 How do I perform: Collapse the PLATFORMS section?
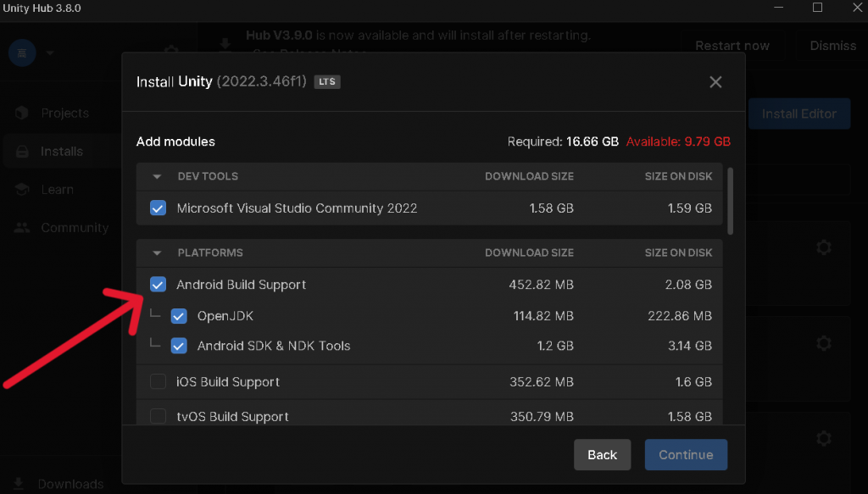coord(157,253)
